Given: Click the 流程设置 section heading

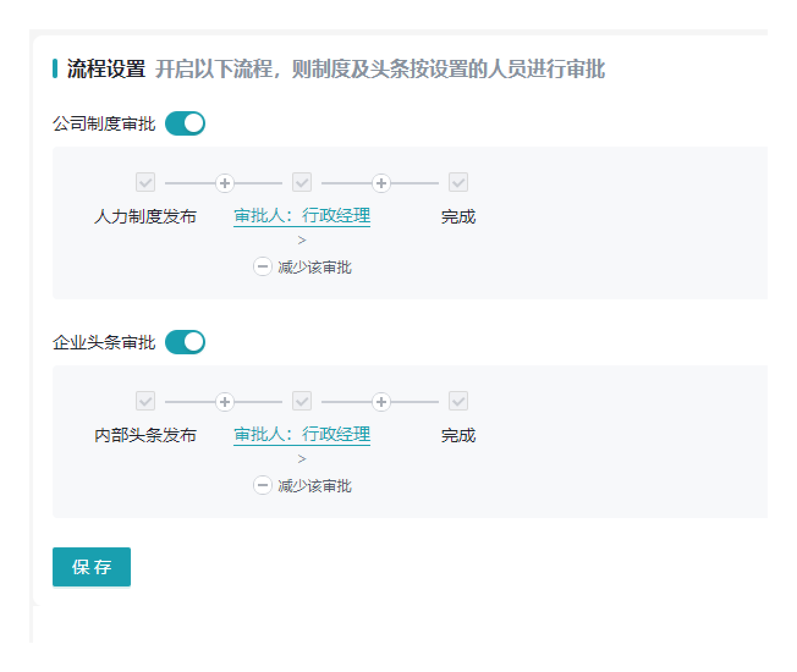Looking at the screenshot, I should (106, 69).
